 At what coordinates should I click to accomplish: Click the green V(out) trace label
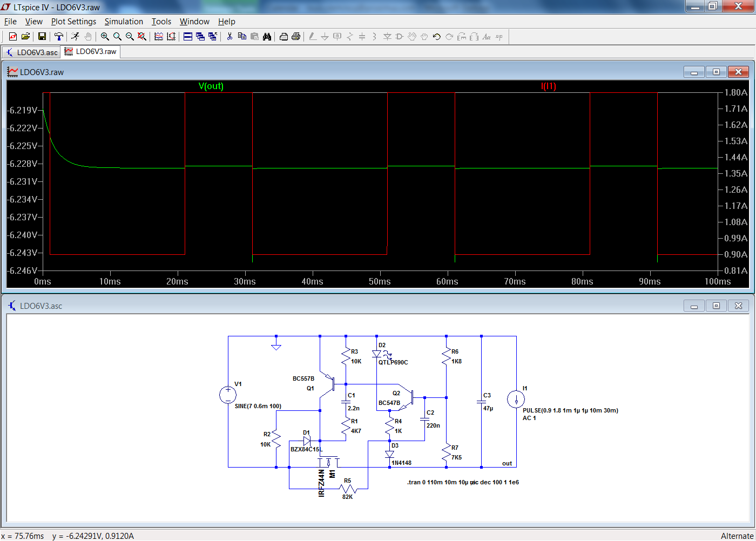click(211, 86)
